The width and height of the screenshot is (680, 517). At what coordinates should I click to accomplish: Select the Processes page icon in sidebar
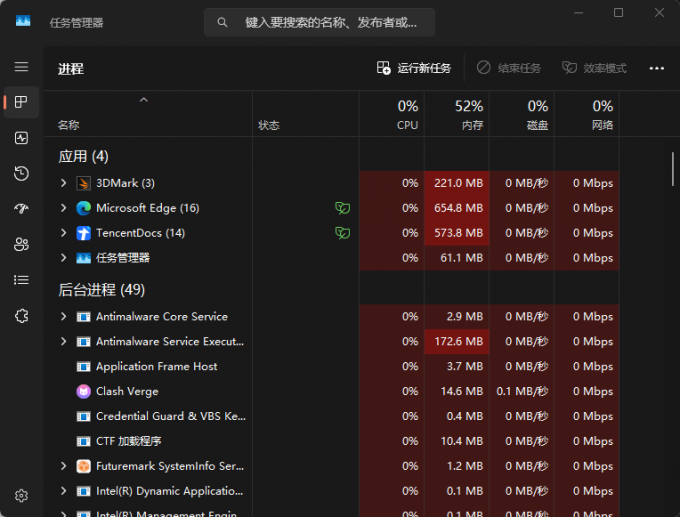[21, 102]
